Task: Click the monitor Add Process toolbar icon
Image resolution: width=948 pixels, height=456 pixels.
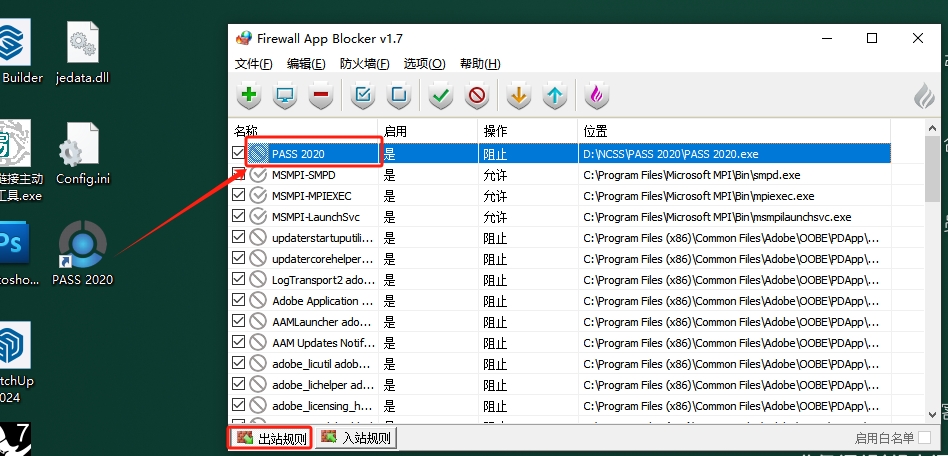Action: pos(285,95)
